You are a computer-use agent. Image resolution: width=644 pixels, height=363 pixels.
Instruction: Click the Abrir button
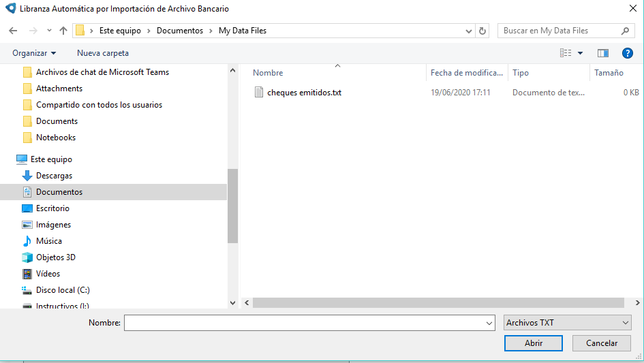(533, 343)
